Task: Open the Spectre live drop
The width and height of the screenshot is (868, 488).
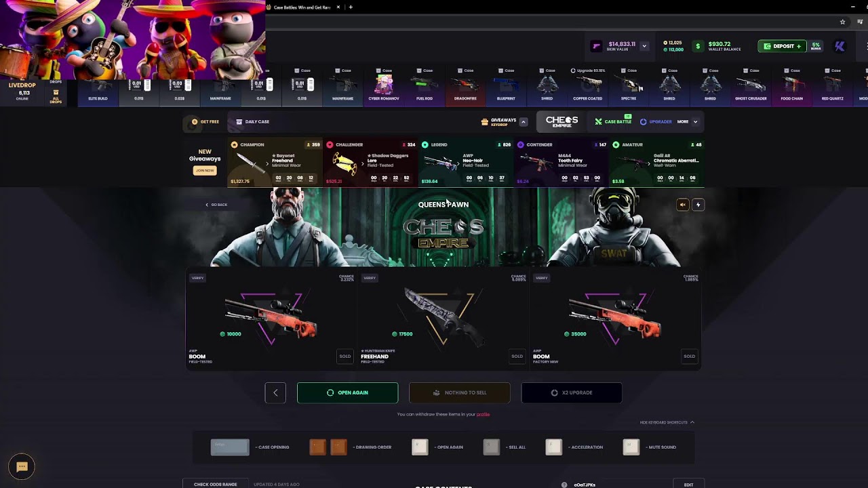Action: coord(629,86)
